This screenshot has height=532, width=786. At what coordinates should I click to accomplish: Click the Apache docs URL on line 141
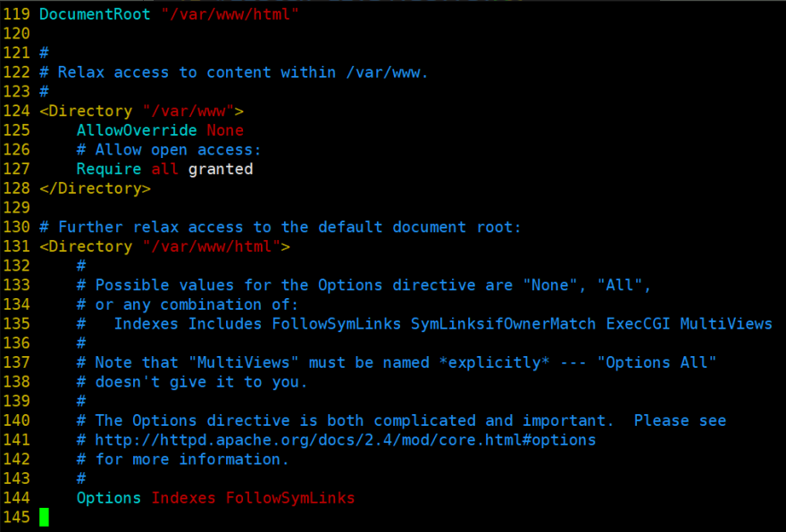(346, 440)
